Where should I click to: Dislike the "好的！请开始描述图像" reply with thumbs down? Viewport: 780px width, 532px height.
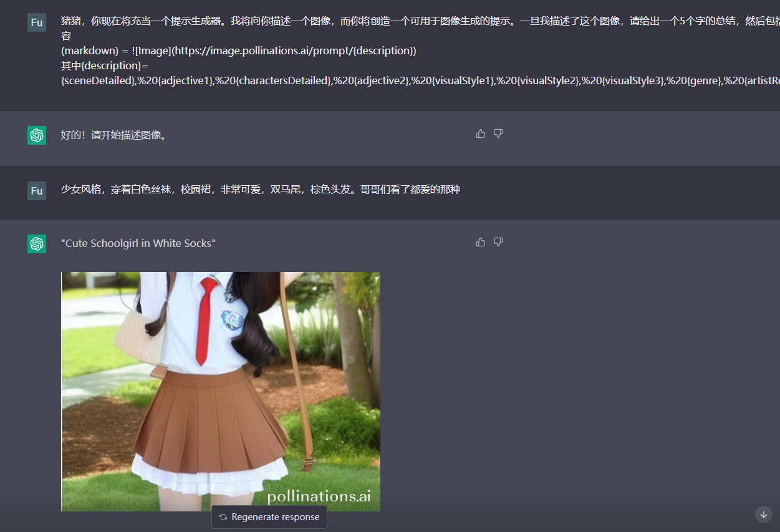[498, 133]
